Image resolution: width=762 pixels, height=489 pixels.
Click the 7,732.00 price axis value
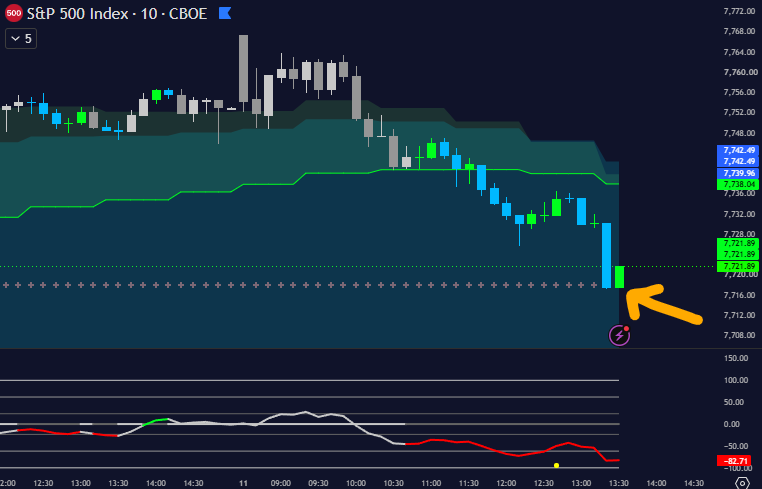[x=739, y=214]
